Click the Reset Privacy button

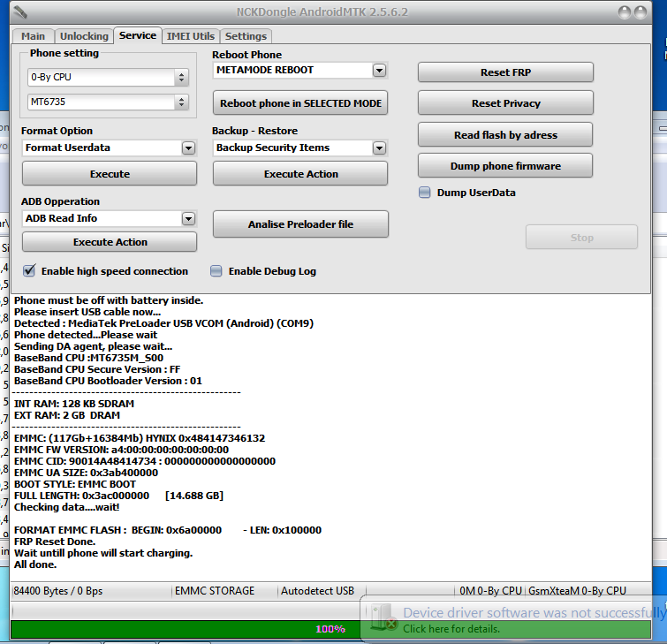point(505,103)
